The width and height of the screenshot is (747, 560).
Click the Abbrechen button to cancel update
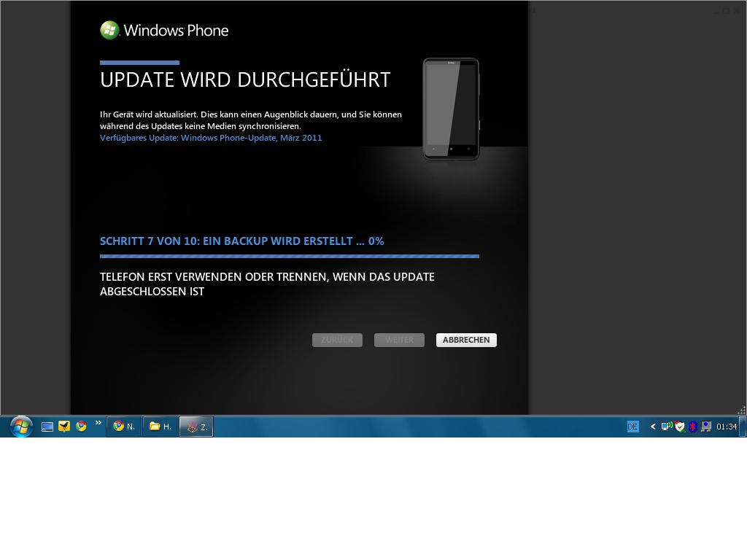[466, 340]
